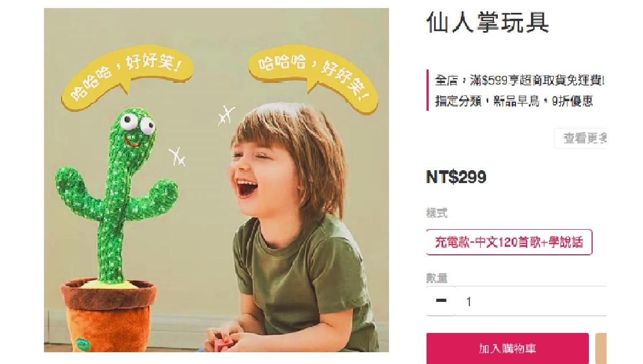Open the 指定分類新品早鳥9折優惠 promotion
The width and height of the screenshot is (643, 364).
513,101
